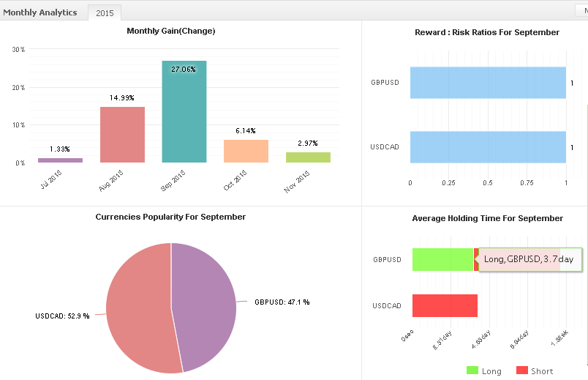Viewport: 588px width, 380px height.
Task: Select the 2015 year tab
Action: (105, 13)
